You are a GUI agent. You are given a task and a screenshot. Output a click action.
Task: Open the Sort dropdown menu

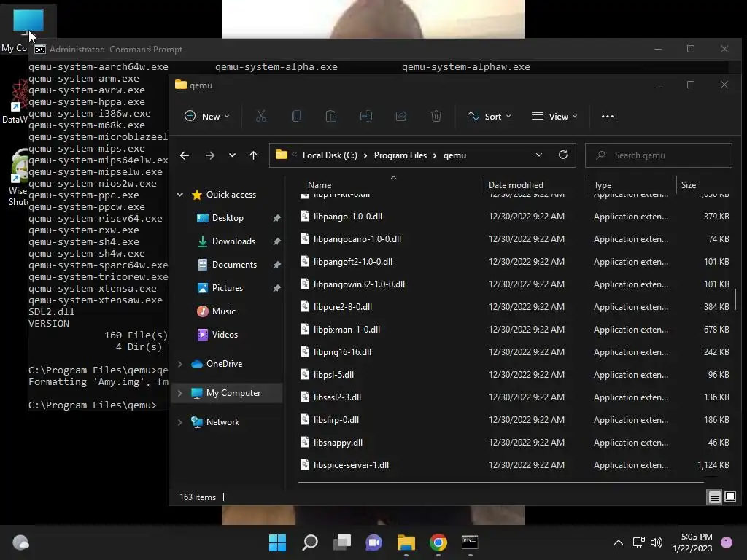[489, 116]
